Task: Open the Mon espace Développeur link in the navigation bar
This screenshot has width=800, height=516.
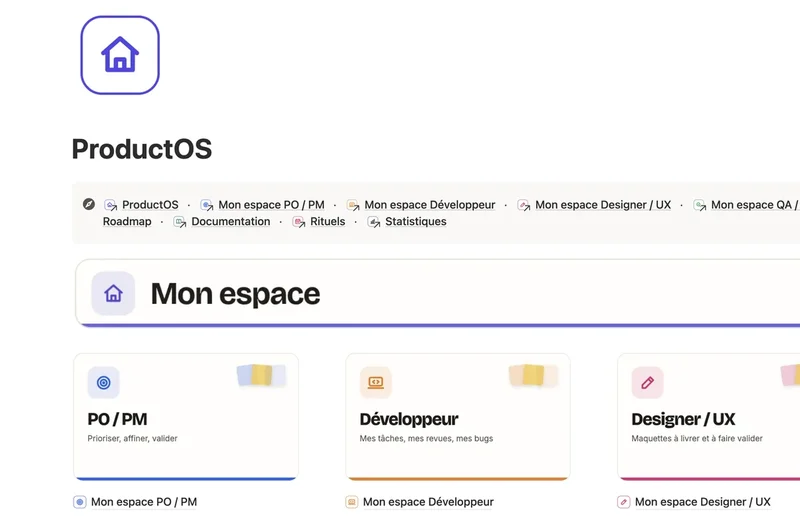Action: (430, 205)
